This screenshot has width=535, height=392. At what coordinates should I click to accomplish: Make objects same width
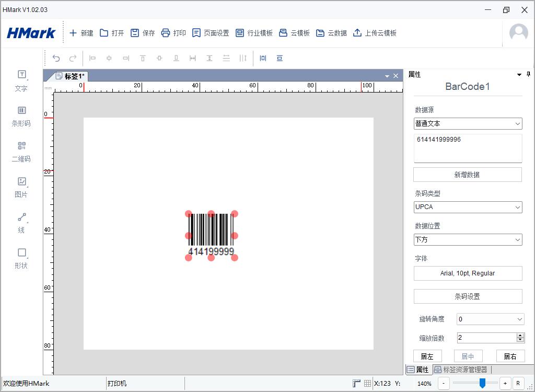pyautogui.click(x=193, y=58)
